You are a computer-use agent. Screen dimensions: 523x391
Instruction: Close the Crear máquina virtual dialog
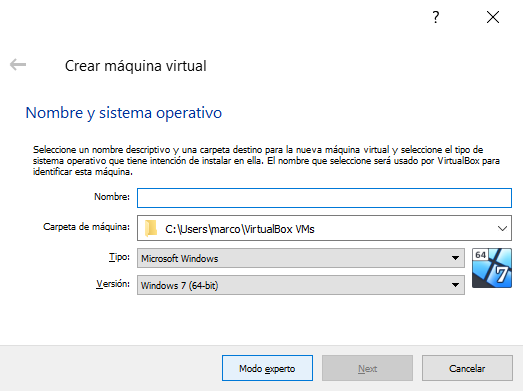493,17
